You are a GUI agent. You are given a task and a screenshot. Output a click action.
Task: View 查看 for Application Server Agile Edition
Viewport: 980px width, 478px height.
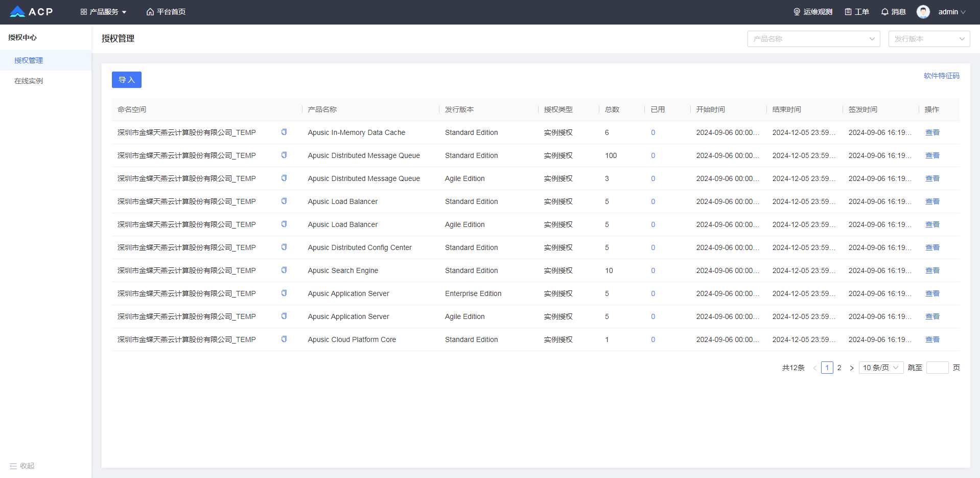click(x=932, y=316)
